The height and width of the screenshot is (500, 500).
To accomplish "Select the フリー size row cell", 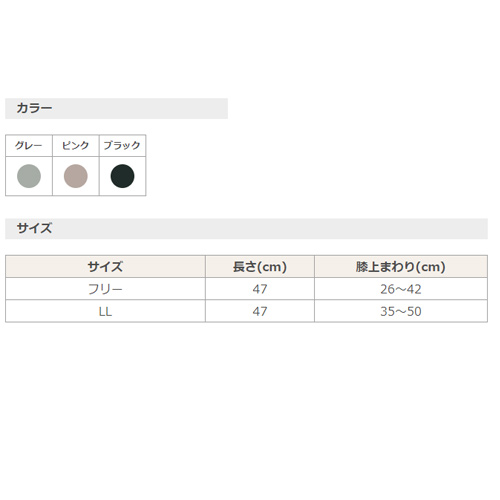I will (x=105, y=289).
